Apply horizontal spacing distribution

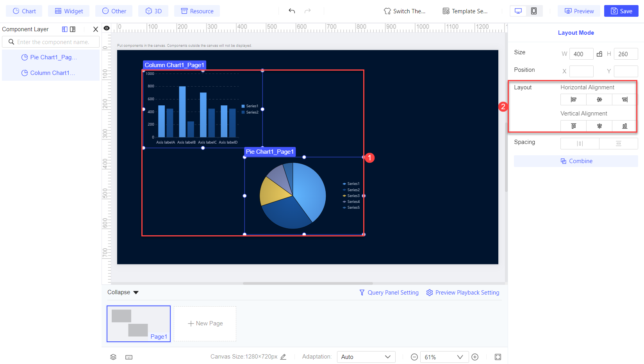click(x=580, y=144)
